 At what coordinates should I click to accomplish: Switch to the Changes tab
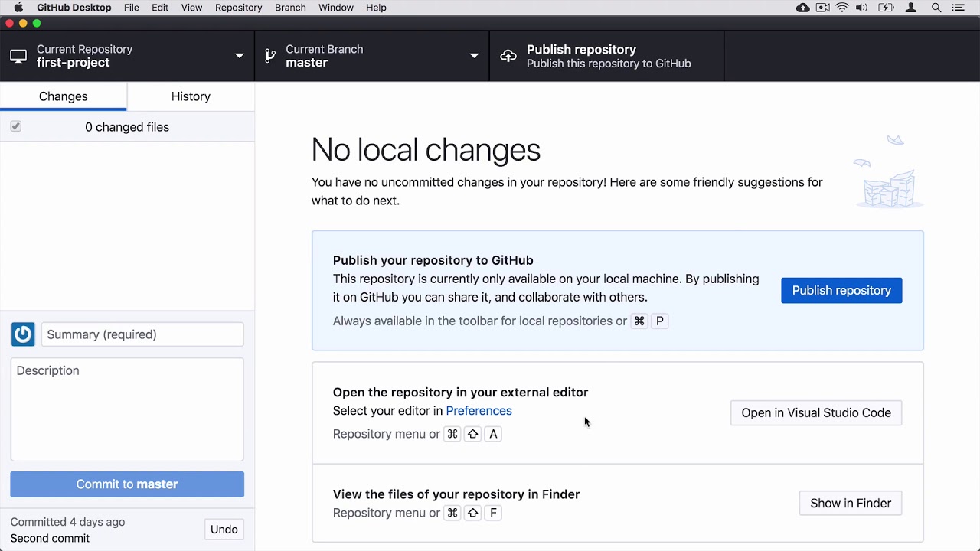[64, 96]
